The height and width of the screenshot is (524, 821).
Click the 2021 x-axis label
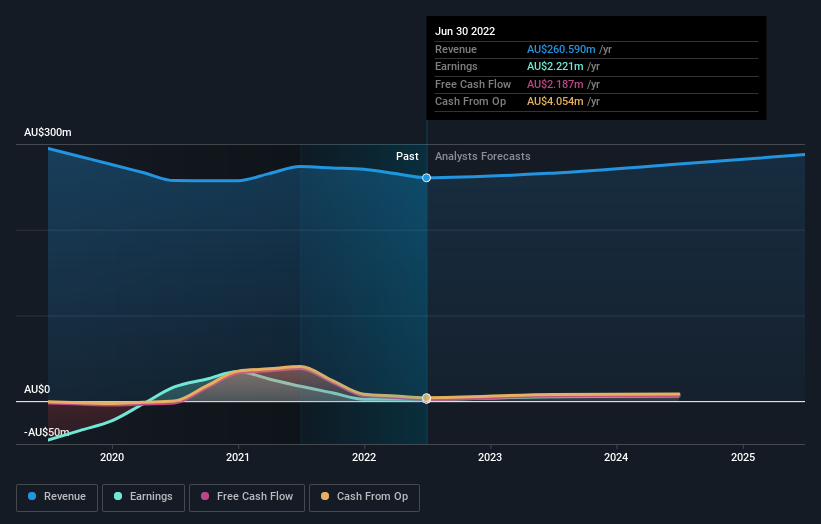point(238,458)
